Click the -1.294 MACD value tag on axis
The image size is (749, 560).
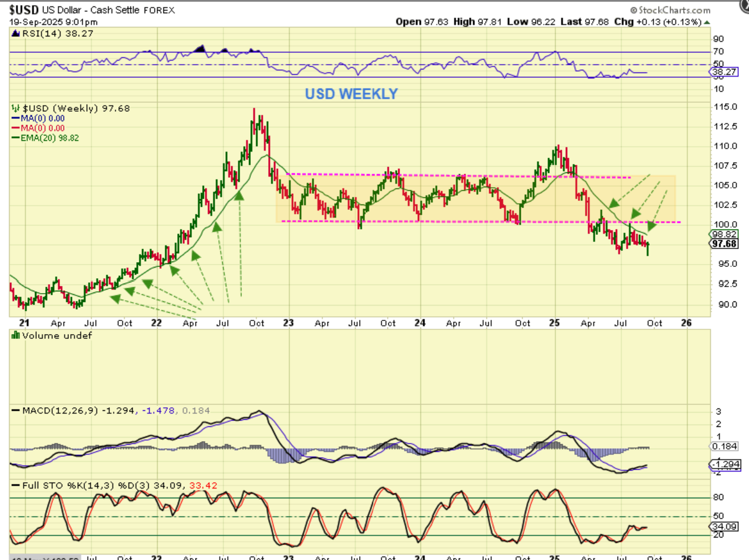(x=723, y=464)
